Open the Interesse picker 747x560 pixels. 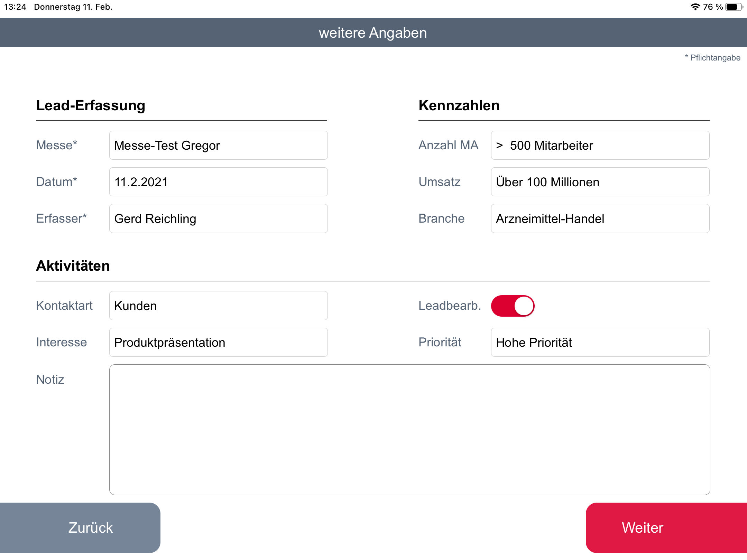218,342
